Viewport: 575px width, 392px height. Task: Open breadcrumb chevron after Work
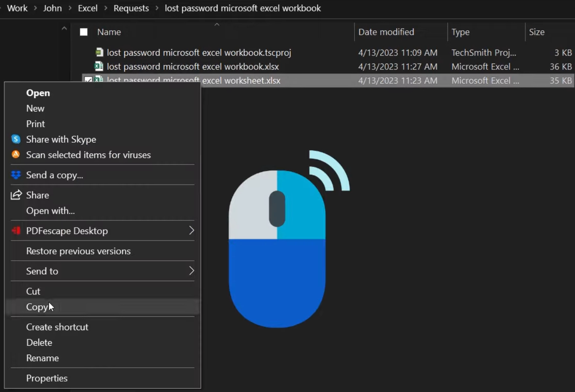coord(35,8)
